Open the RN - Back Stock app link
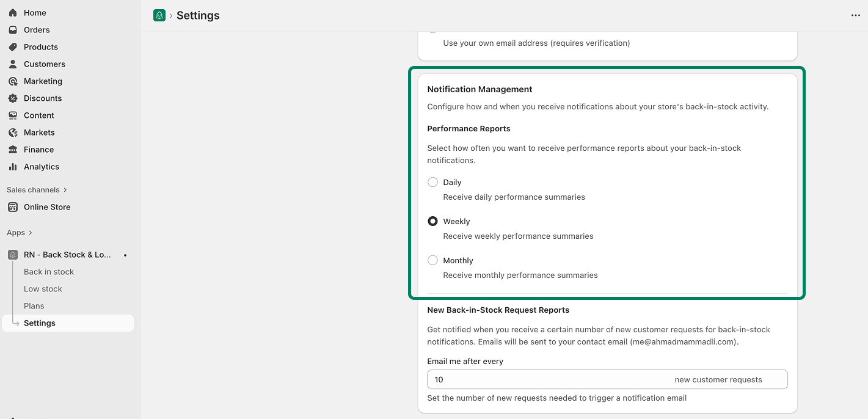This screenshot has width=868, height=419. 67,255
